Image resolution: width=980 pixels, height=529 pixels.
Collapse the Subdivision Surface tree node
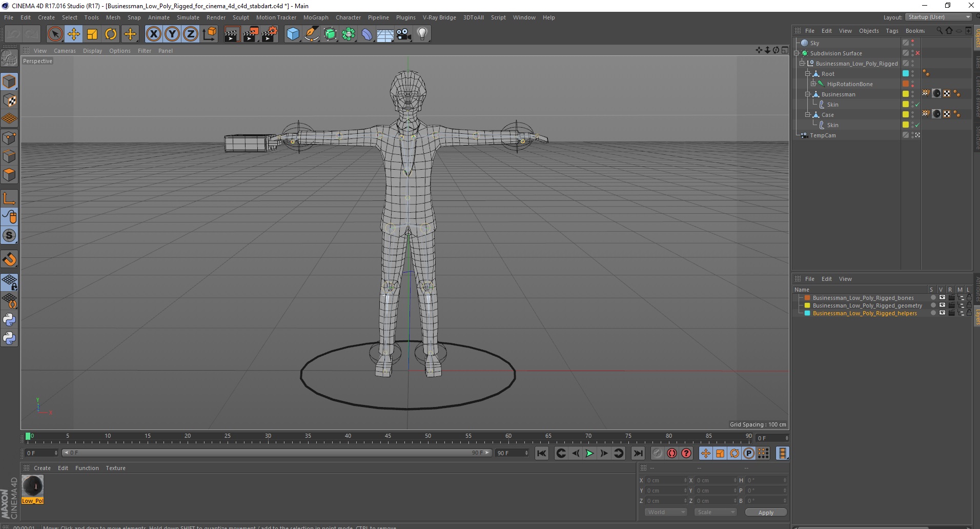[797, 53]
